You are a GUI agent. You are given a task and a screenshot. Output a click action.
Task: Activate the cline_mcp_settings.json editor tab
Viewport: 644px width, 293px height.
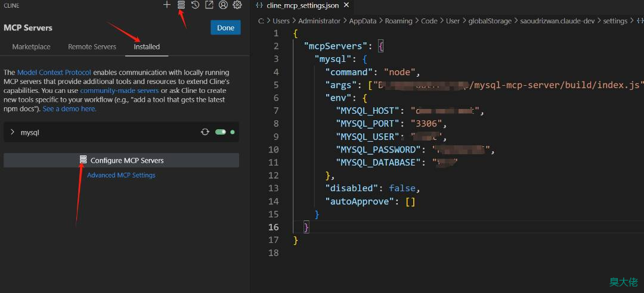[x=303, y=5]
